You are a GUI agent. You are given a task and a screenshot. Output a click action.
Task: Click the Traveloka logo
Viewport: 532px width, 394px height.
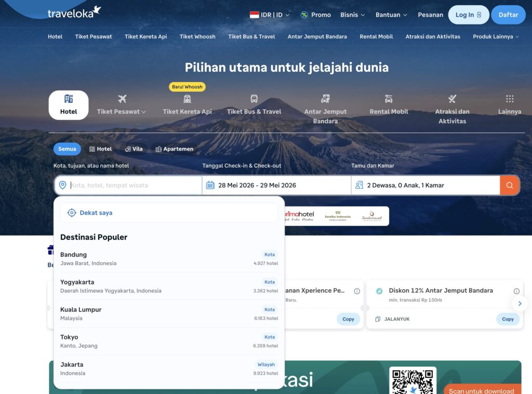(74, 12)
